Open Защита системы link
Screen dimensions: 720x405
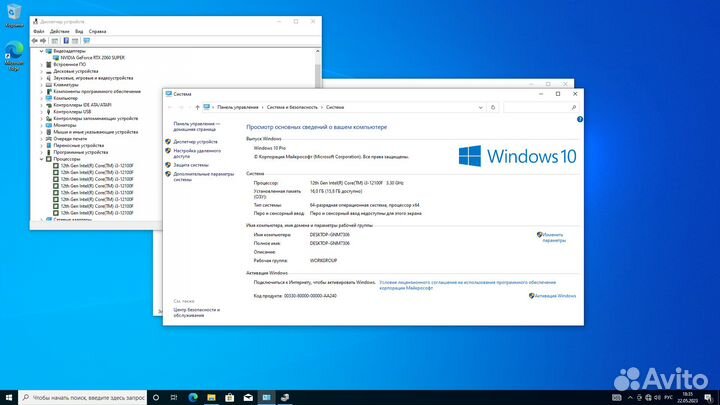coord(191,165)
